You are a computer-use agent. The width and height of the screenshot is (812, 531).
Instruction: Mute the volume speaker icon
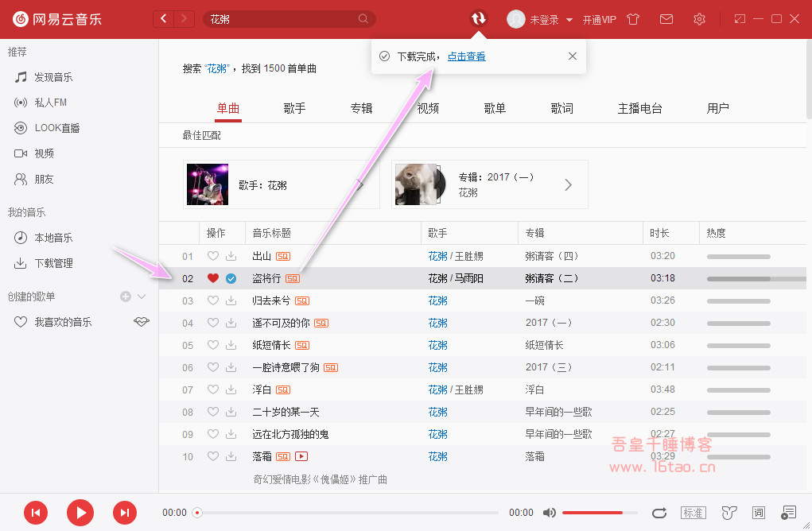tap(549, 513)
